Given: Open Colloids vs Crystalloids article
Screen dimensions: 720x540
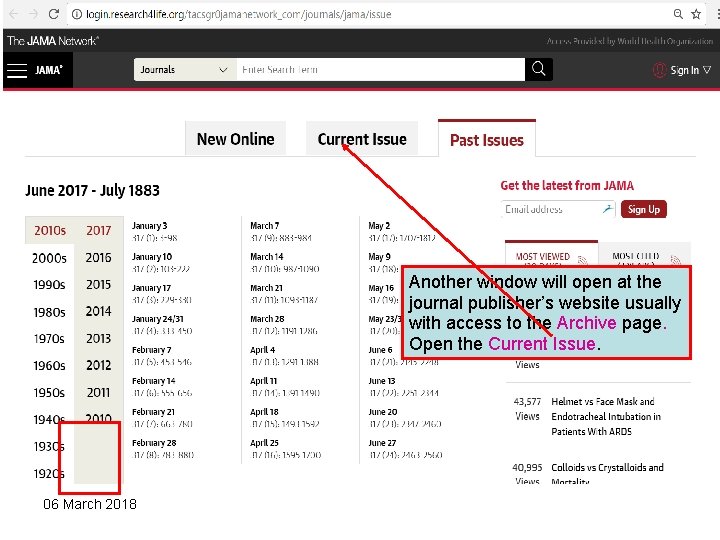Looking at the screenshot, I should point(607,474).
